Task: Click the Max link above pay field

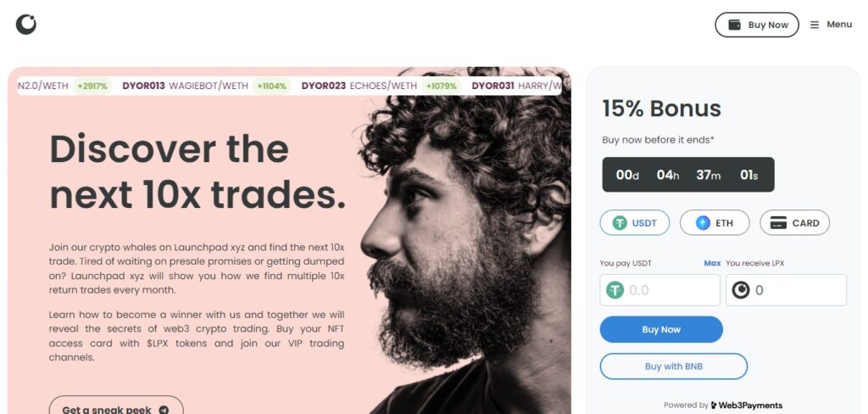Action: pyautogui.click(x=712, y=263)
